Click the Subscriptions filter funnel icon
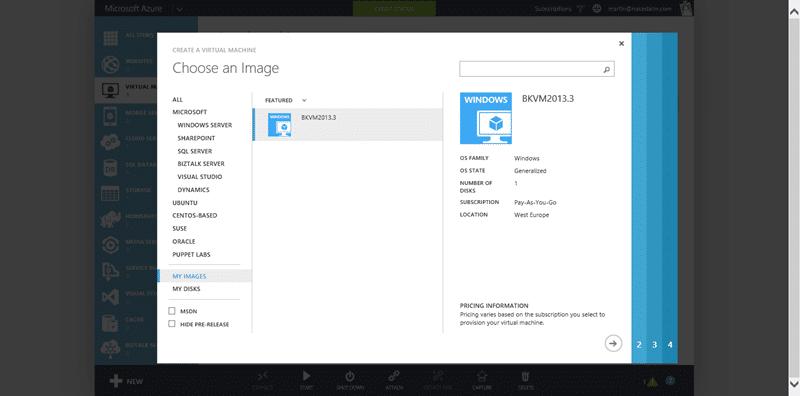Screen dimensions: 800x396 tap(580, 8)
